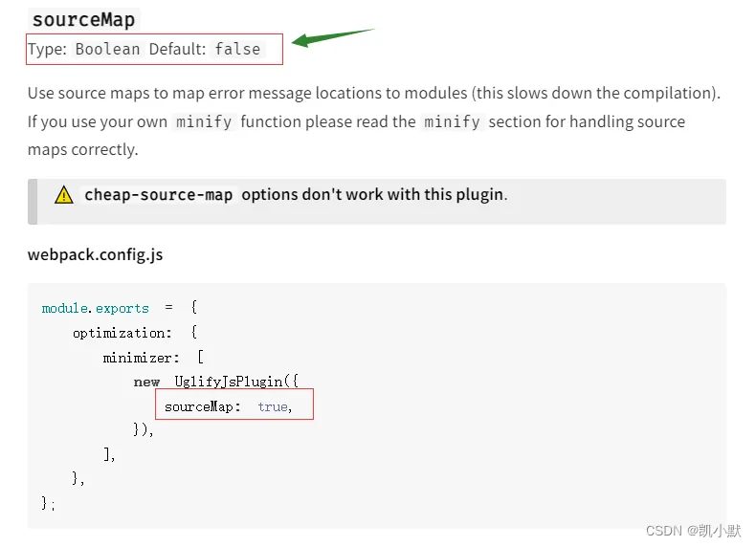Click the cheap-source-map code text

(159, 195)
